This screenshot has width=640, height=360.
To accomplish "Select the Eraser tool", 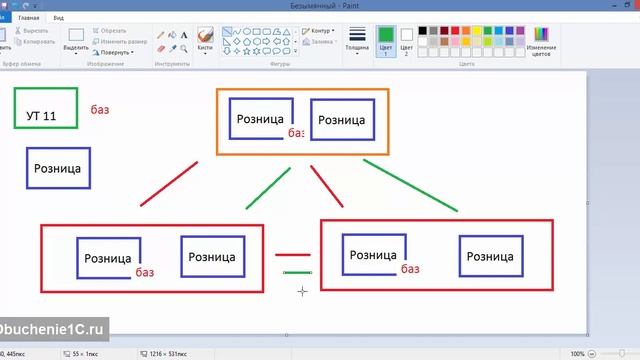I will pos(161,49).
